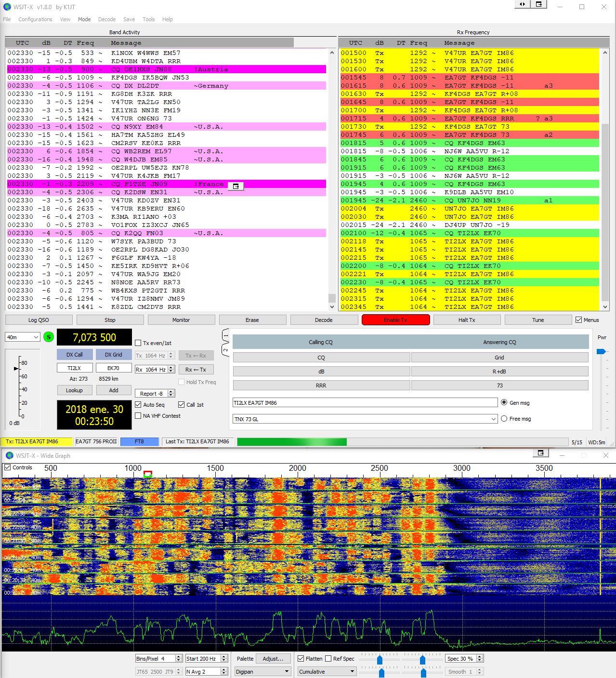The image size is (616, 678).
Task: Expand the Digipan palette dropdown
Action: coord(262,671)
